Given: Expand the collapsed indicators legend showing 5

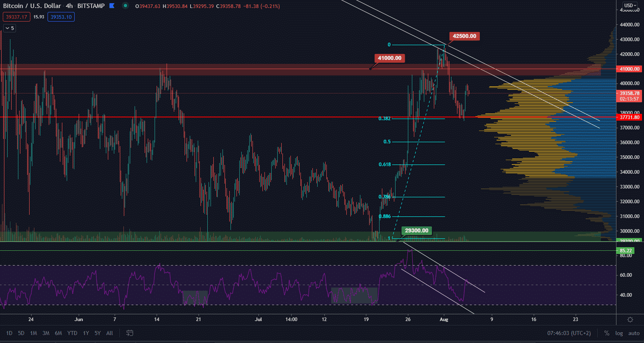Looking at the screenshot, I should pos(9,28).
